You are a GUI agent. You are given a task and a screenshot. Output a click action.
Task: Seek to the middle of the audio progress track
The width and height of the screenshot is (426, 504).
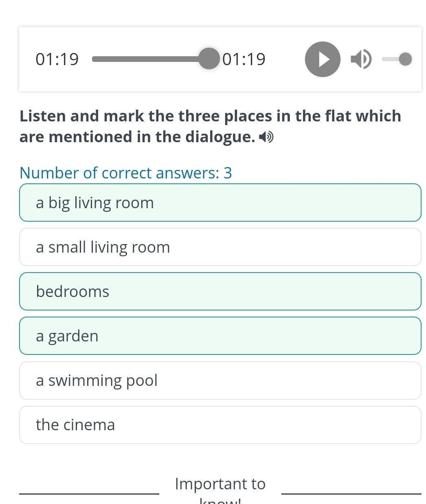click(151, 59)
